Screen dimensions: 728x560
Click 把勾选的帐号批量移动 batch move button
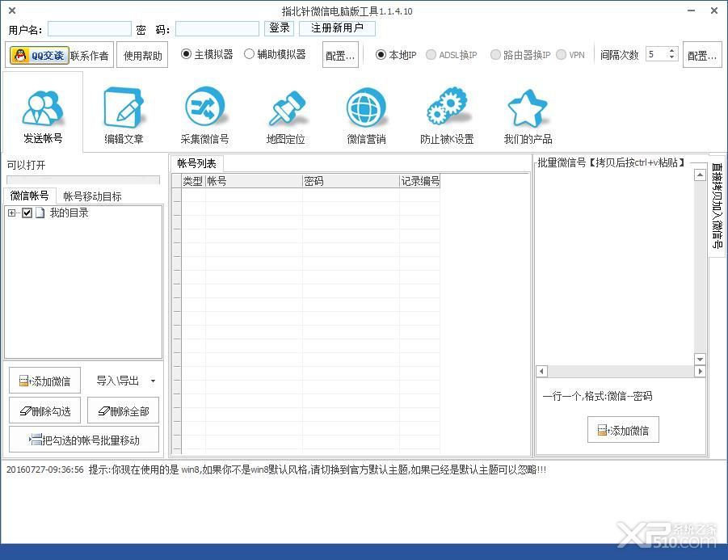pos(84,440)
